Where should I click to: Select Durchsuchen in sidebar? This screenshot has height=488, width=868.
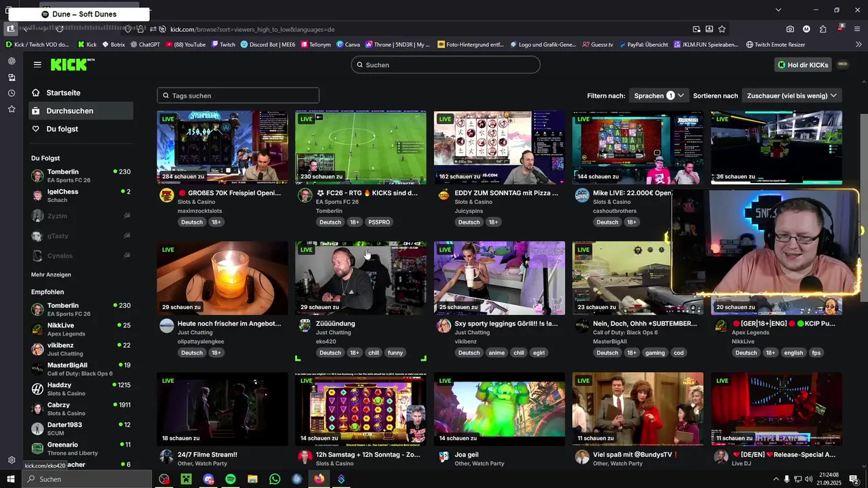[x=81, y=110]
